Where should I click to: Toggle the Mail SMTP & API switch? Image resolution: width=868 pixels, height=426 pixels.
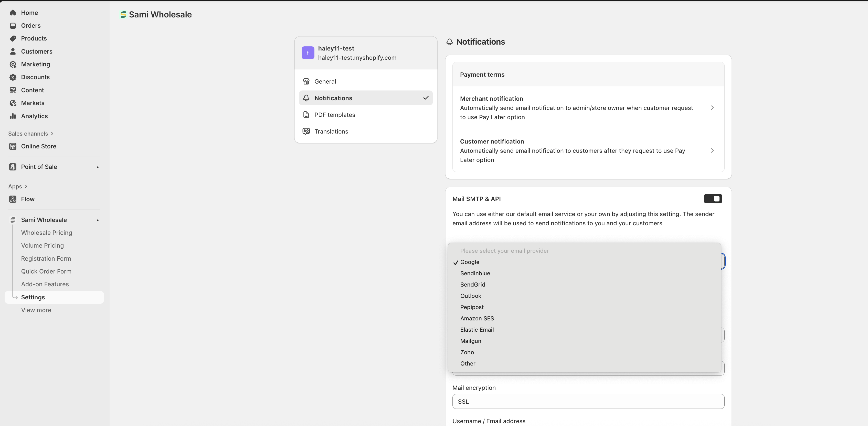[x=713, y=199]
